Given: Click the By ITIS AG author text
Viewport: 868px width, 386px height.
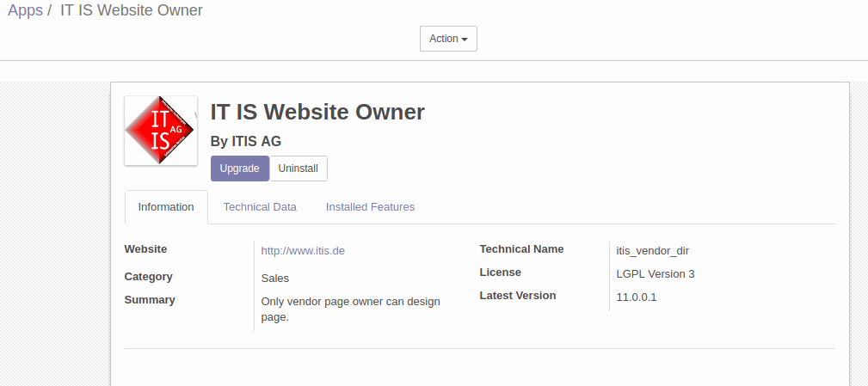Looking at the screenshot, I should 246,142.
